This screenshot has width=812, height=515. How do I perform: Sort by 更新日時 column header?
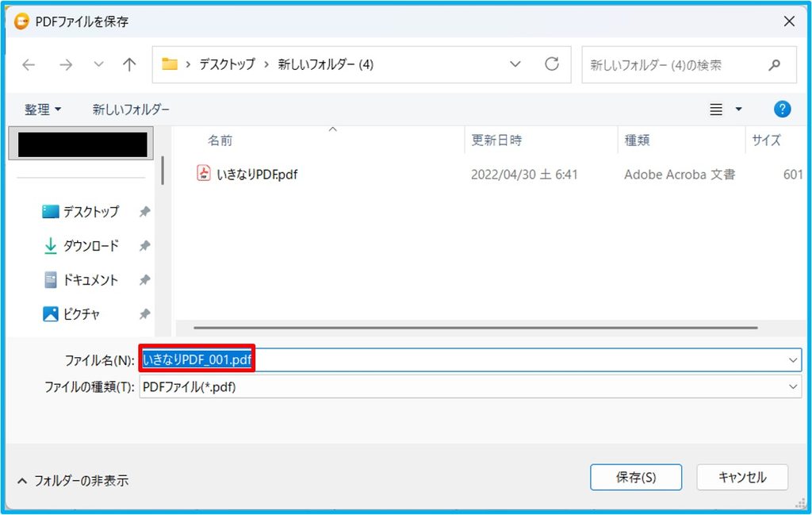pos(496,140)
